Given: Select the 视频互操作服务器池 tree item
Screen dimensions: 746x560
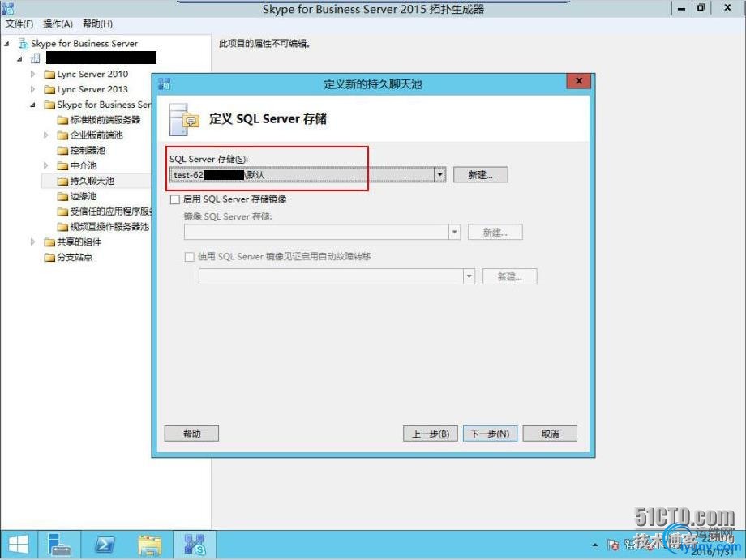Looking at the screenshot, I should [109, 226].
